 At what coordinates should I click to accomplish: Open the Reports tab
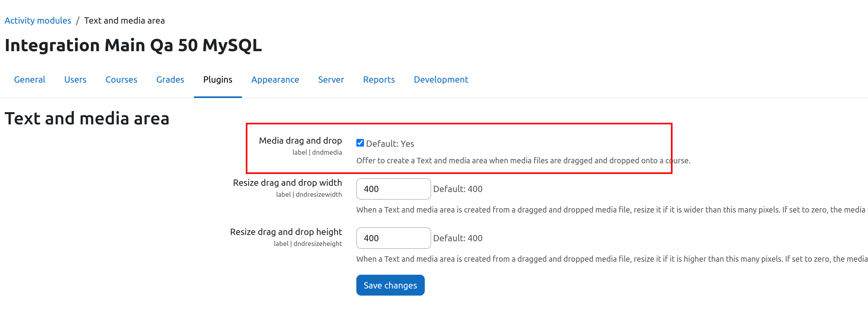pyautogui.click(x=379, y=80)
